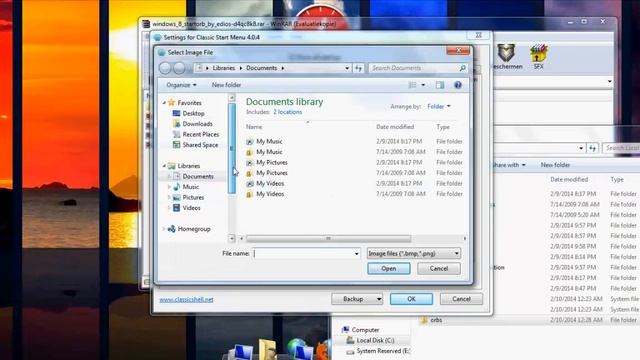Open the Organize dropdown menu
The height and width of the screenshot is (360, 640).
click(x=181, y=85)
